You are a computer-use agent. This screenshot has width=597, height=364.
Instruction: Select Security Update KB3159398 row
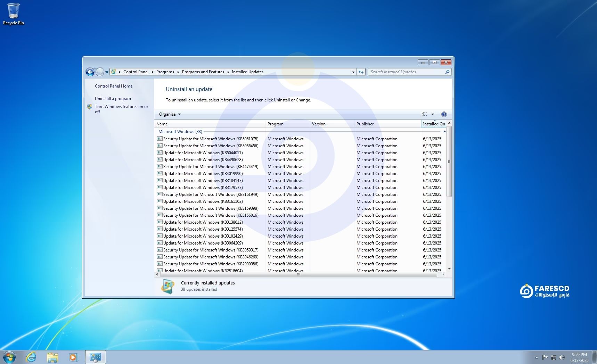coord(300,208)
